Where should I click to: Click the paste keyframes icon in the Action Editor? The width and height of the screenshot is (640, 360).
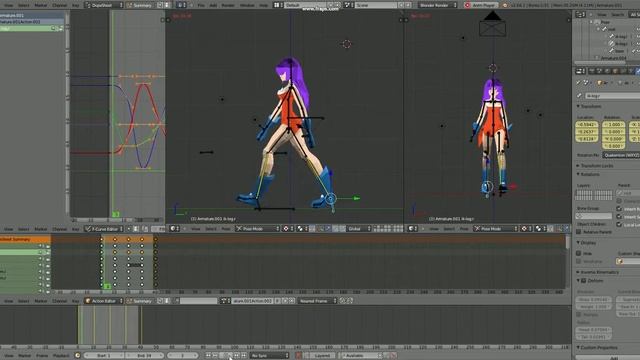tap(350, 301)
